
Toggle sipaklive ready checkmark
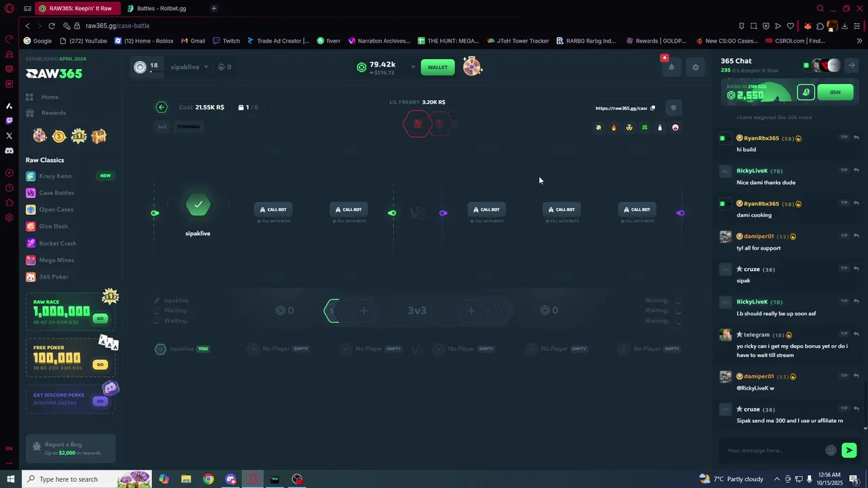tap(198, 204)
